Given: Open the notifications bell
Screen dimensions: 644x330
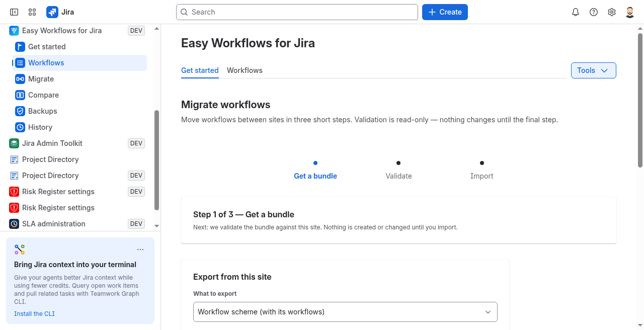Looking at the screenshot, I should click(x=576, y=12).
